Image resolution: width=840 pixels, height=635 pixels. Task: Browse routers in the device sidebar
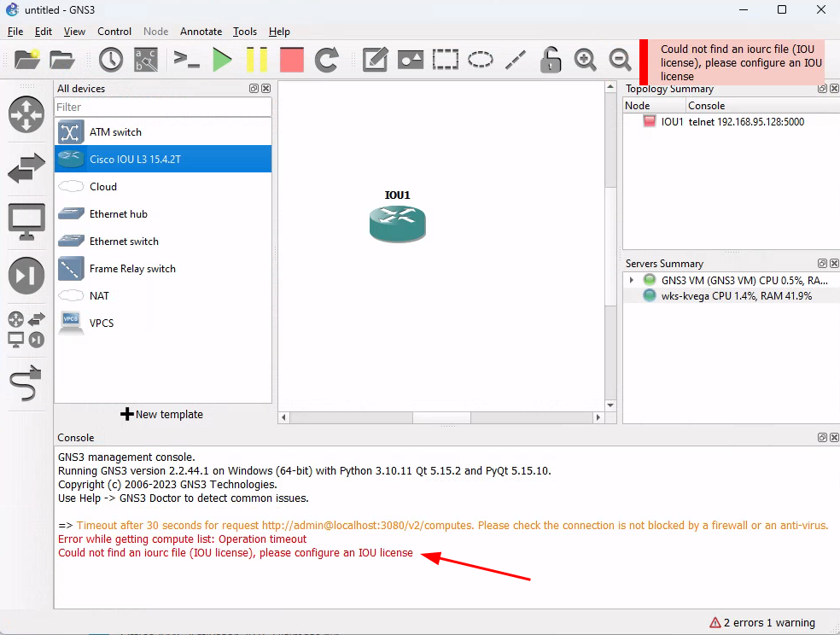coord(26,114)
